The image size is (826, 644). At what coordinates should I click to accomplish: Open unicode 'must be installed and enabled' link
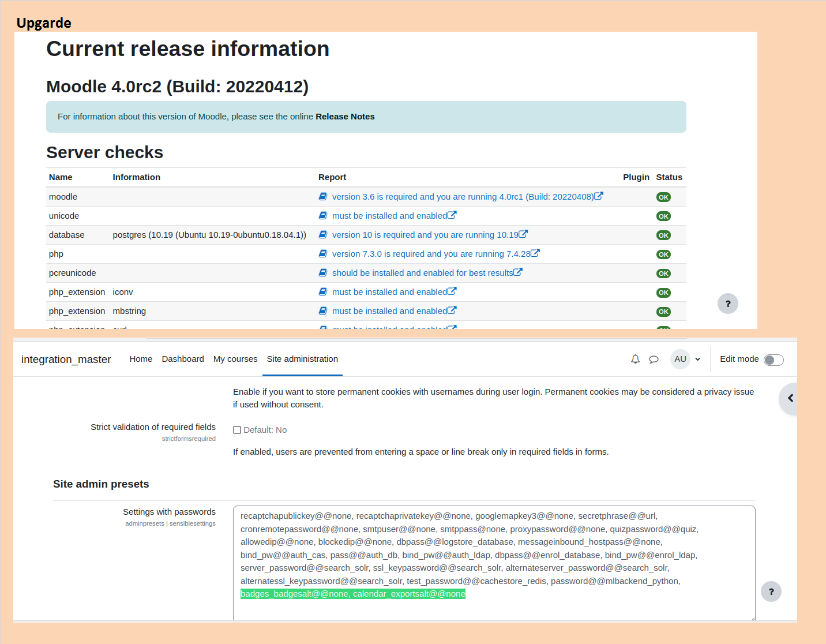coord(389,216)
